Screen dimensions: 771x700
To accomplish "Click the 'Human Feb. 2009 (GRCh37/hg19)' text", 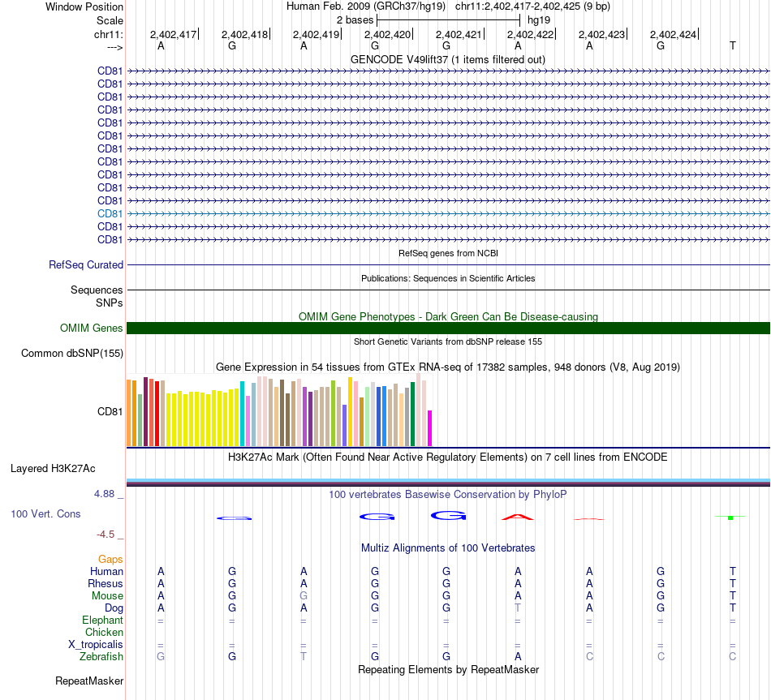I will [x=366, y=6].
